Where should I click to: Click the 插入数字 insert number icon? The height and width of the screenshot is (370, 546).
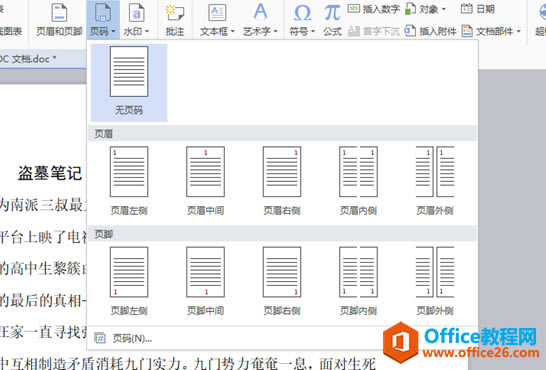coord(373,9)
